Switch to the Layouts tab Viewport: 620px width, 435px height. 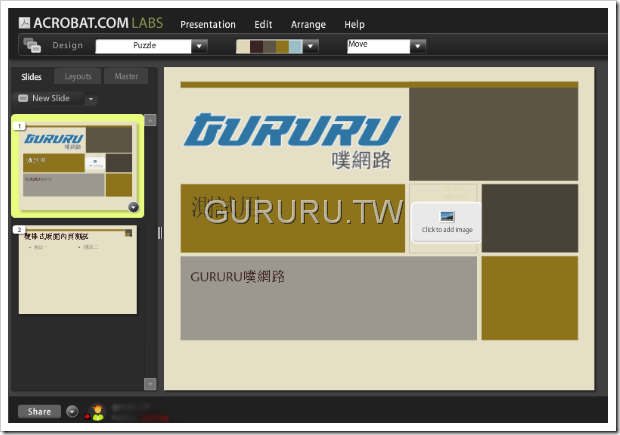(x=78, y=76)
